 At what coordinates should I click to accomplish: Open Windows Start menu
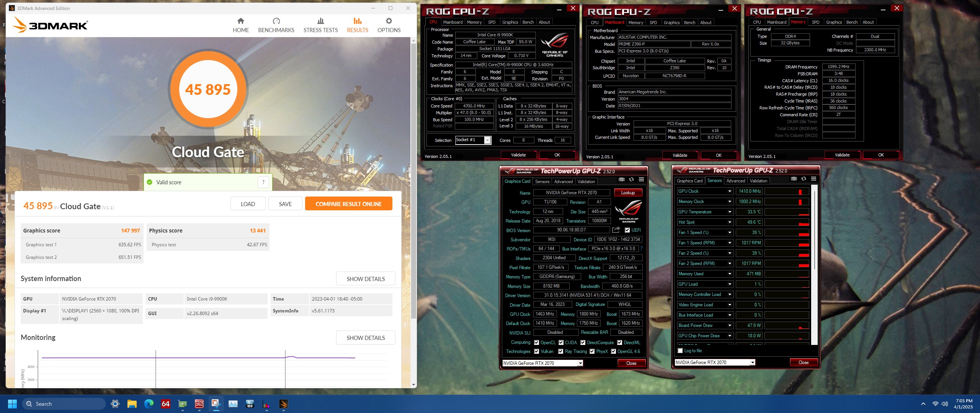[x=12, y=404]
